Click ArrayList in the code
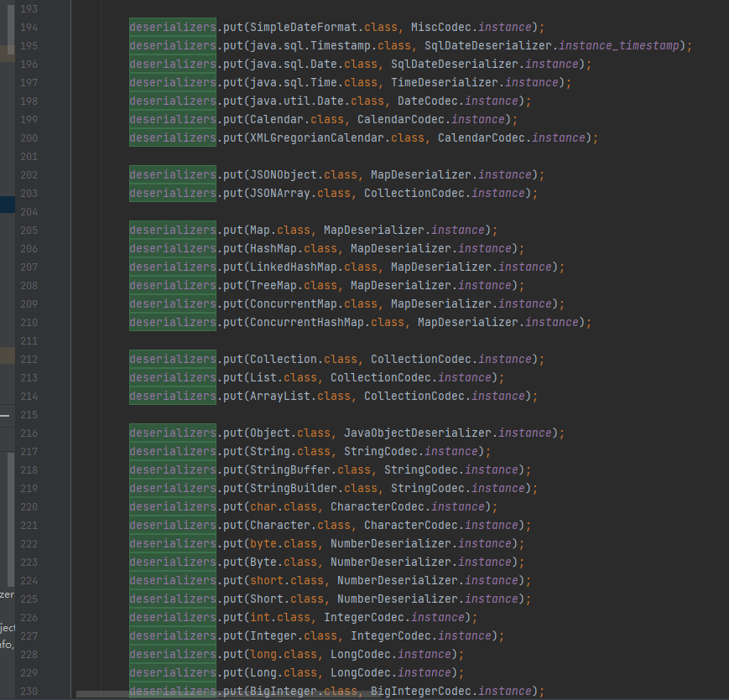The width and height of the screenshot is (729, 700). pyautogui.click(x=280, y=397)
